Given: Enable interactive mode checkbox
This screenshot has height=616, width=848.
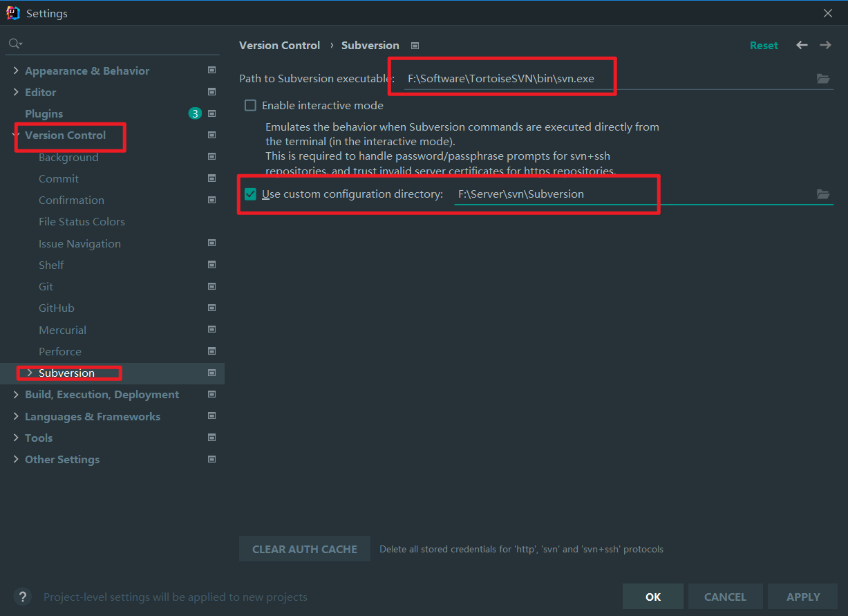Looking at the screenshot, I should (250, 106).
